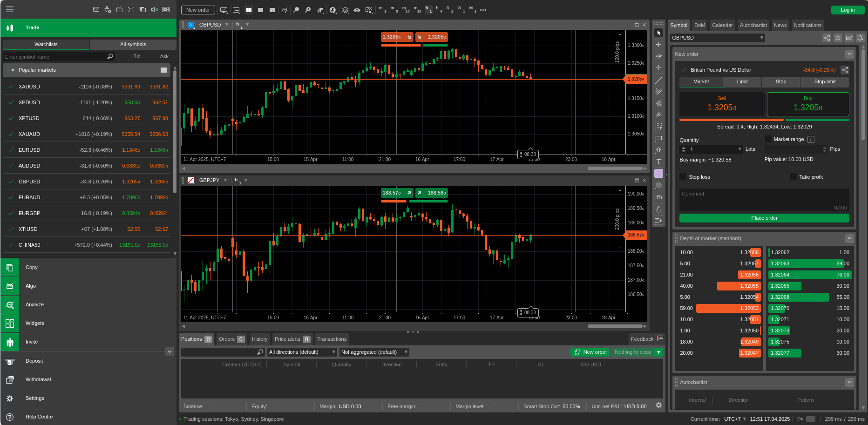Screen dimensions: 868x425
Task: Add a new chart icon
Action: (x=284, y=10)
